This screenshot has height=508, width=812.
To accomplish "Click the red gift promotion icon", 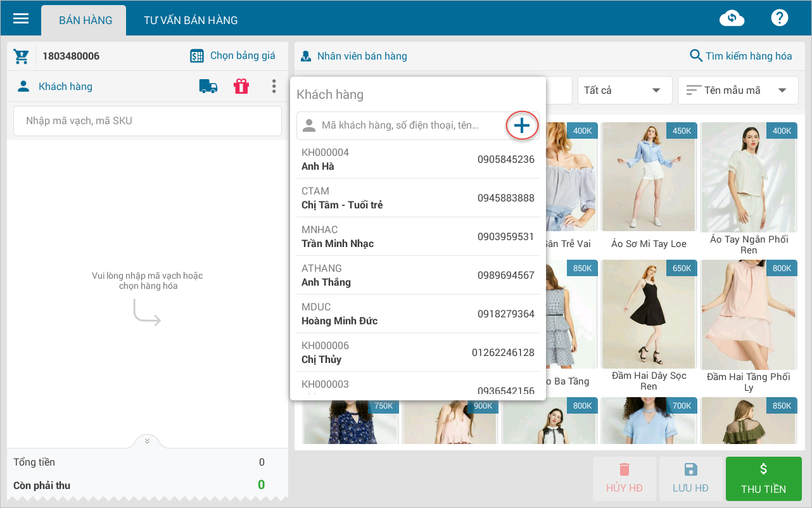I will tap(241, 87).
